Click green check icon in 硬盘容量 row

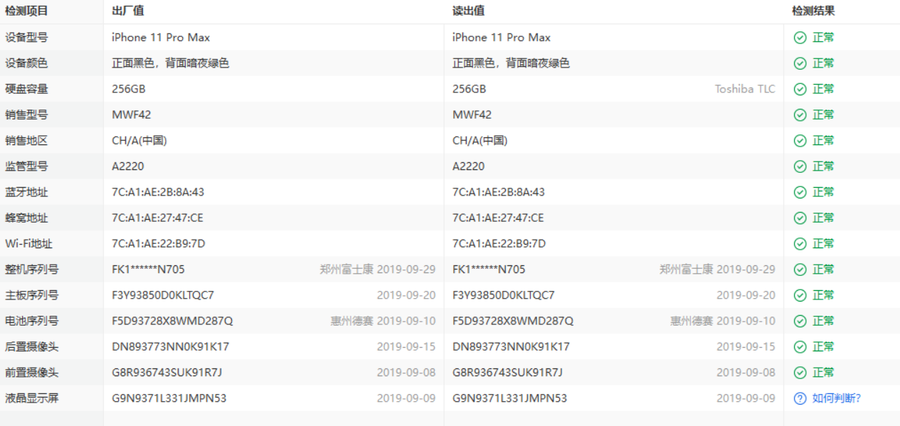tap(800, 90)
